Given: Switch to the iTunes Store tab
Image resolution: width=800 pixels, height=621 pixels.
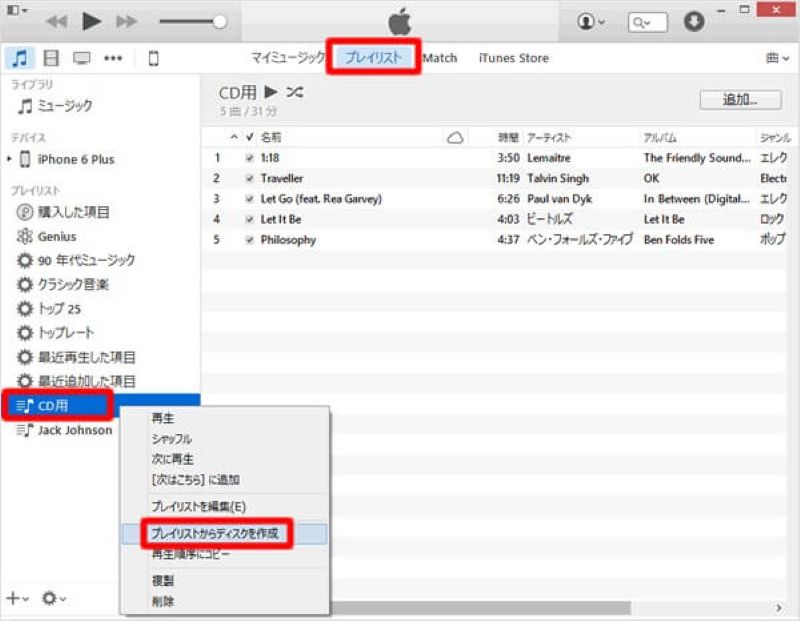Looking at the screenshot, I should [512, 57].
